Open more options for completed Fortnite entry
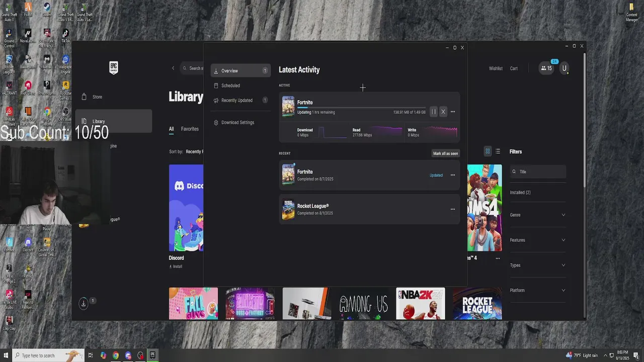Image resolution: width=644 pixels, height=362 pixels. click(453, 175)
